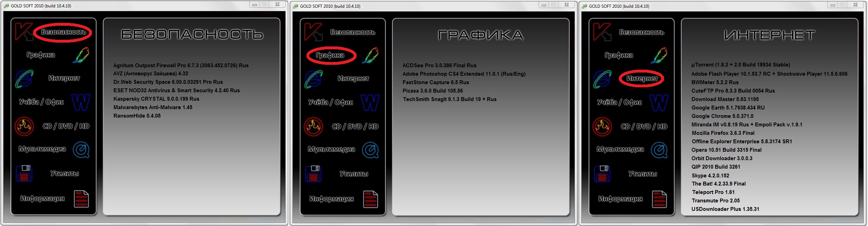Pick Mozilla Firefox 3.6.3 Final
This screenshot has height=226, width=868.
point(723,133)
